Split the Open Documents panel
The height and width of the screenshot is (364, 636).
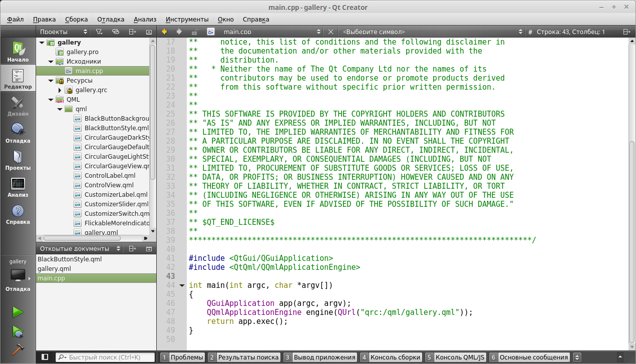click(x=132, y=248)
